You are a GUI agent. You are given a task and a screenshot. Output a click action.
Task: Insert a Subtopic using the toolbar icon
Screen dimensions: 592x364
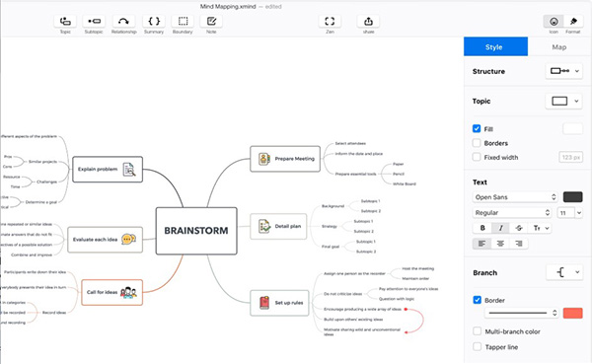pos(94,21)
